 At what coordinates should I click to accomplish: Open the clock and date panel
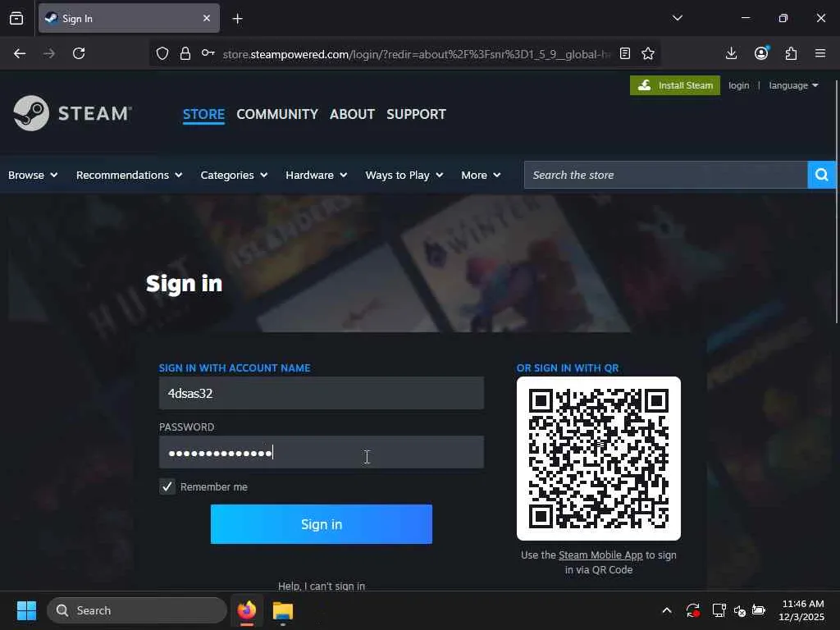(802, 610)
